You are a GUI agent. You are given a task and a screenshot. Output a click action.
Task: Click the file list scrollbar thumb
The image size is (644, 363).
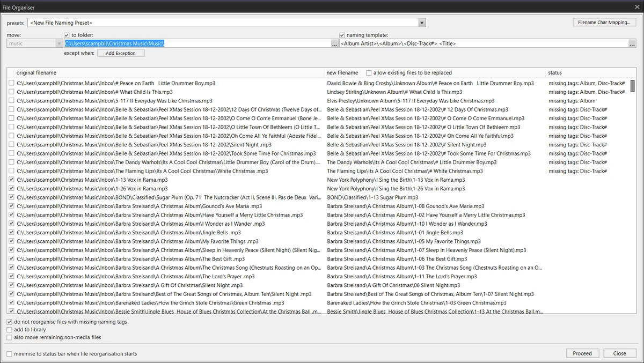pos(633,86)
